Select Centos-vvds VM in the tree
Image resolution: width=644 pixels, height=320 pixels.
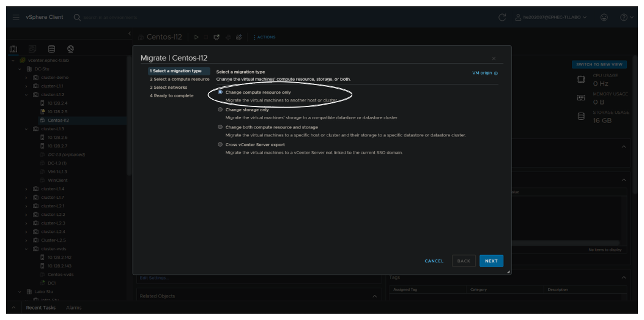61,274
